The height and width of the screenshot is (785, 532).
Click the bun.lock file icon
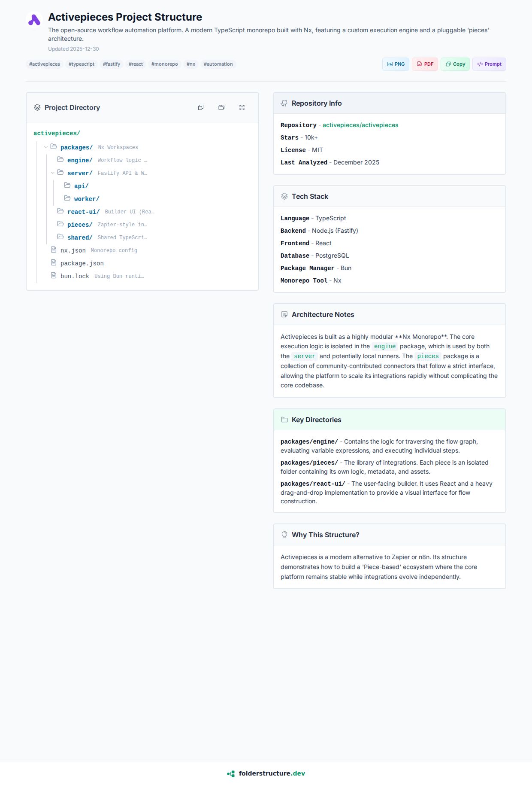(x=54, y=276)
